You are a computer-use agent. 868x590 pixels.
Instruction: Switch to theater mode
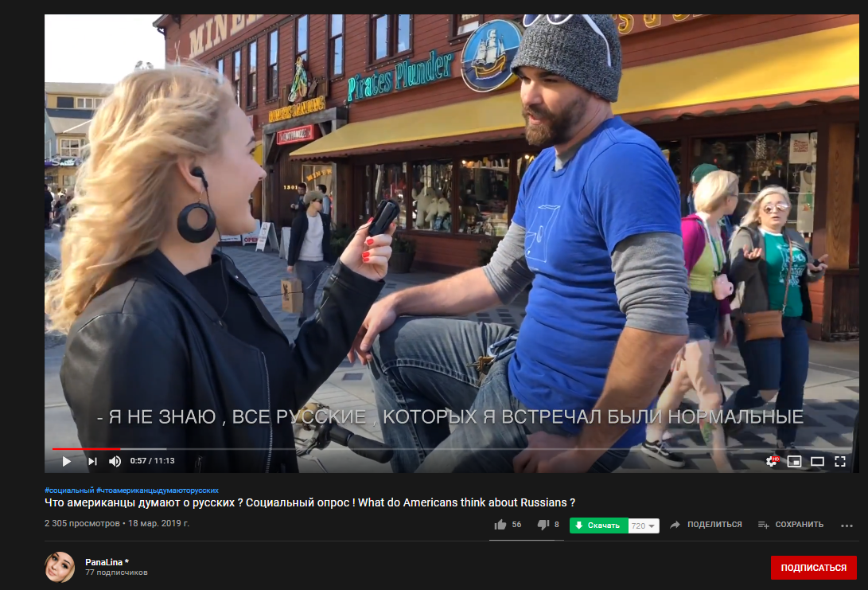[815, 460]
